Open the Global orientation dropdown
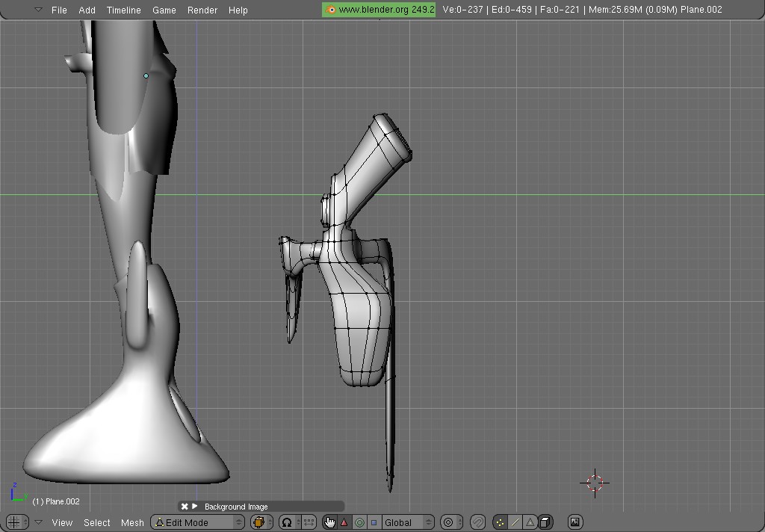765x532 pixels. click(x=408, y=522)
